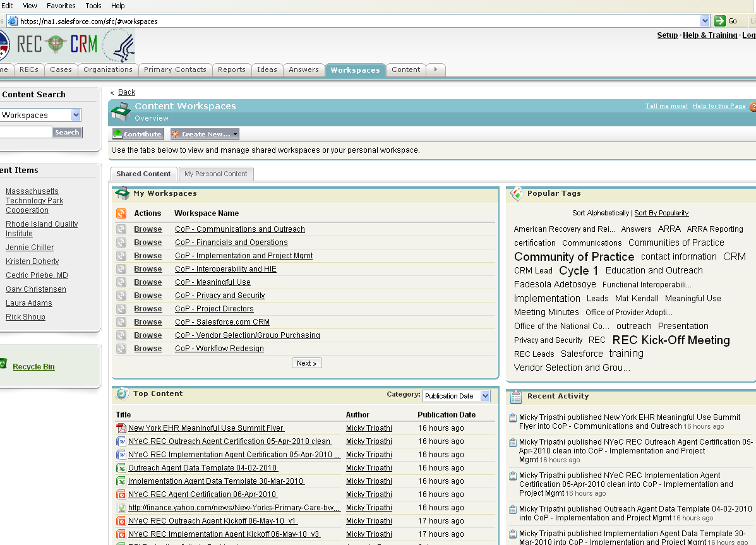Open the Workspaces content search dropdown
The image size is (756, 545).
(76, 115)
